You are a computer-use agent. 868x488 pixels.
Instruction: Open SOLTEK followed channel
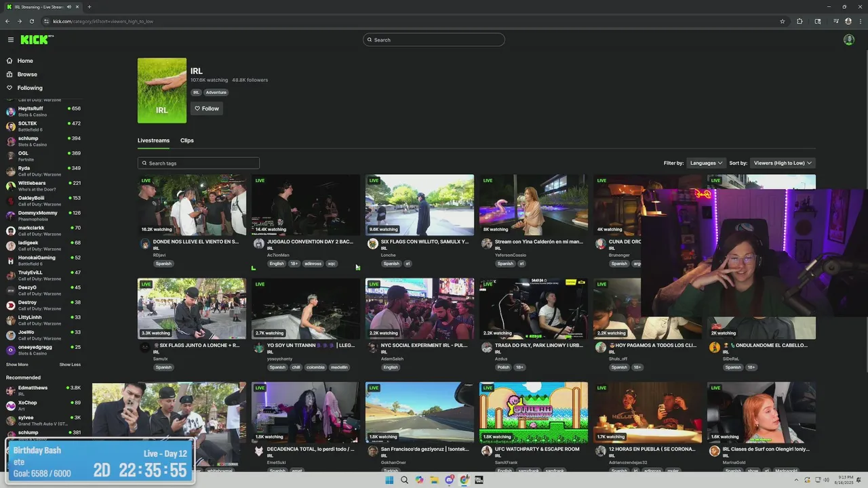(43, 126)
